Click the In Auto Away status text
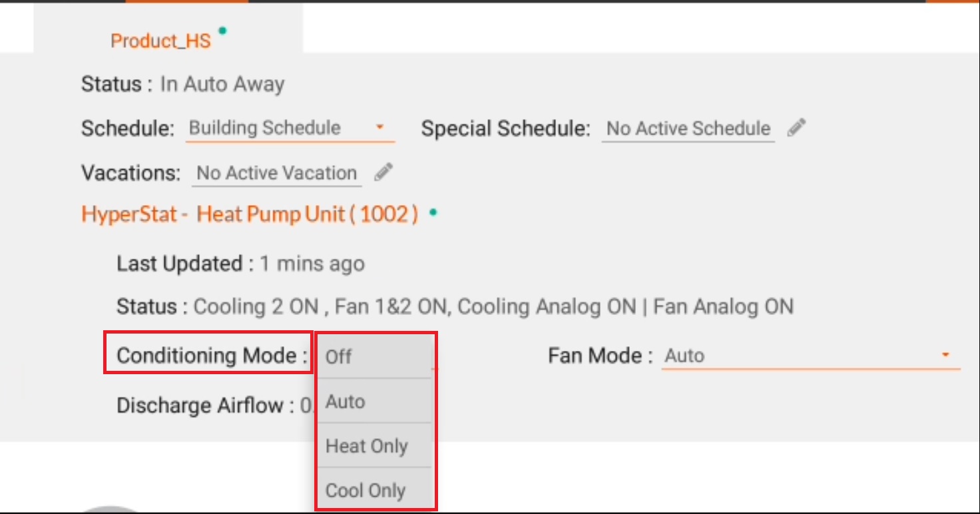The width and height of the screenshot is (980, 514). pos(222,85)
